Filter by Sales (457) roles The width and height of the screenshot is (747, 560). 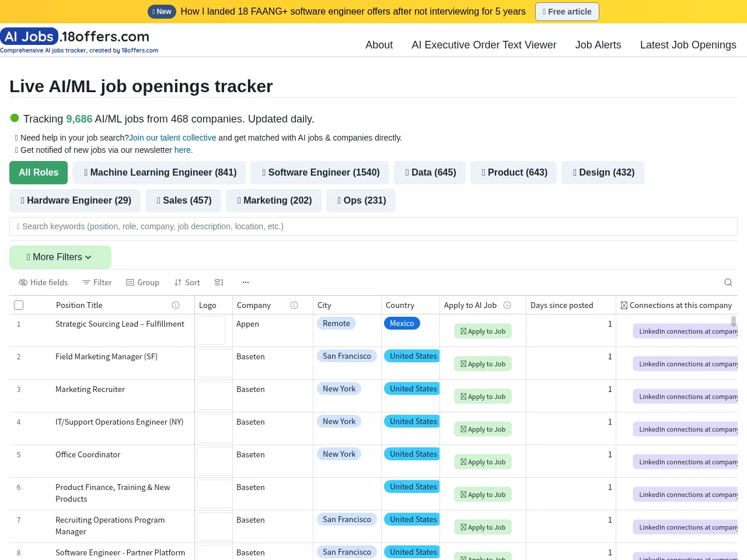pyautogui.click(x=183, y=201)
